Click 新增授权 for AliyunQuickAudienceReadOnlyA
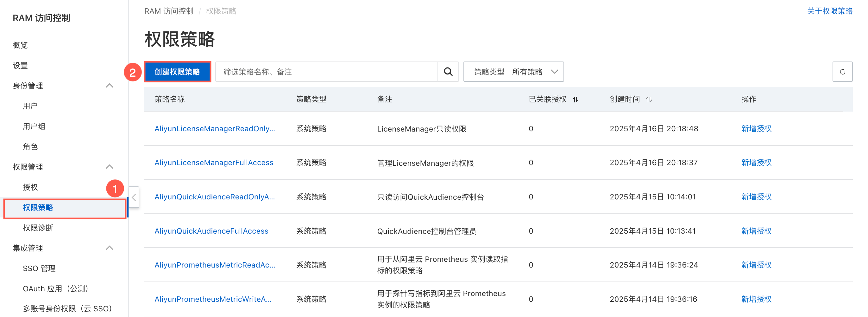The image size is (868, 317). (x=756, y=197)
